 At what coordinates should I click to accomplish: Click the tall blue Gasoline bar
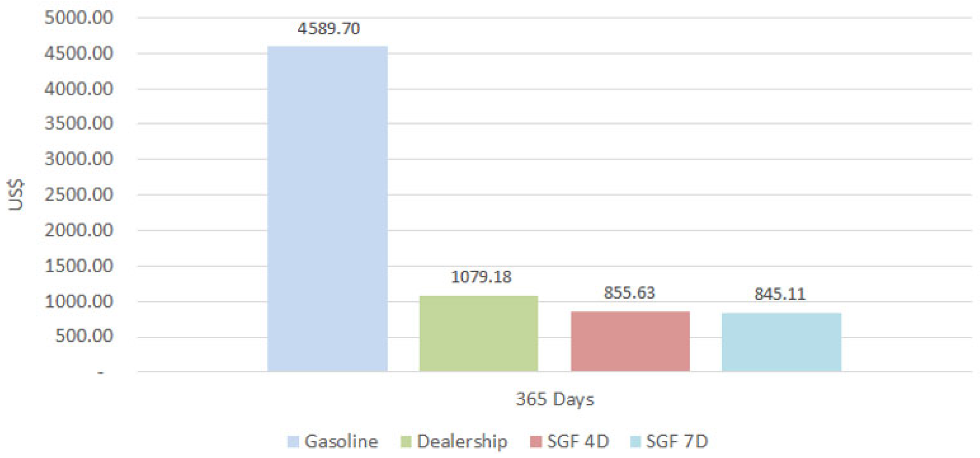tap(328, 209)
